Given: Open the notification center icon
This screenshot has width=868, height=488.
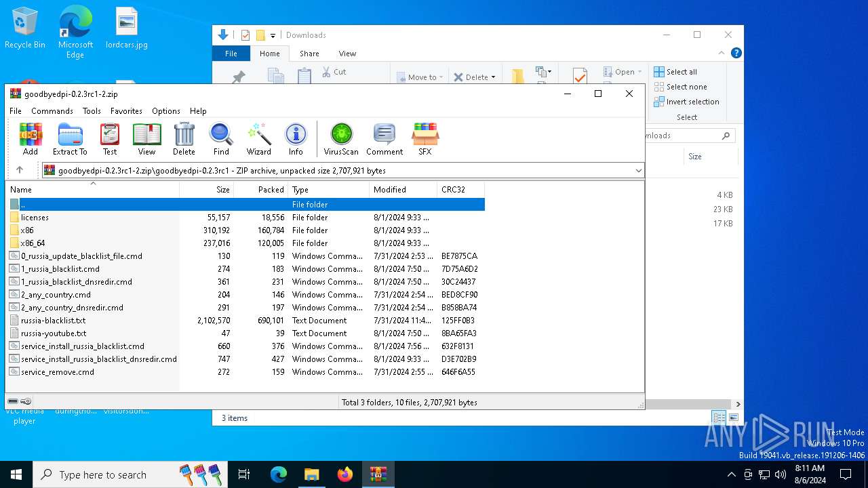Looking at the screenshot, I should [846, 474].
